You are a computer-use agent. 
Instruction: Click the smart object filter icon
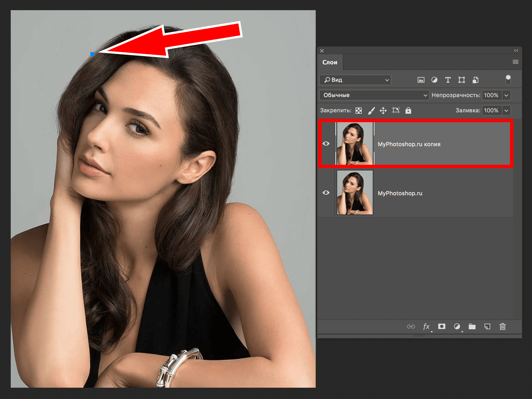(x=475, y=80)
